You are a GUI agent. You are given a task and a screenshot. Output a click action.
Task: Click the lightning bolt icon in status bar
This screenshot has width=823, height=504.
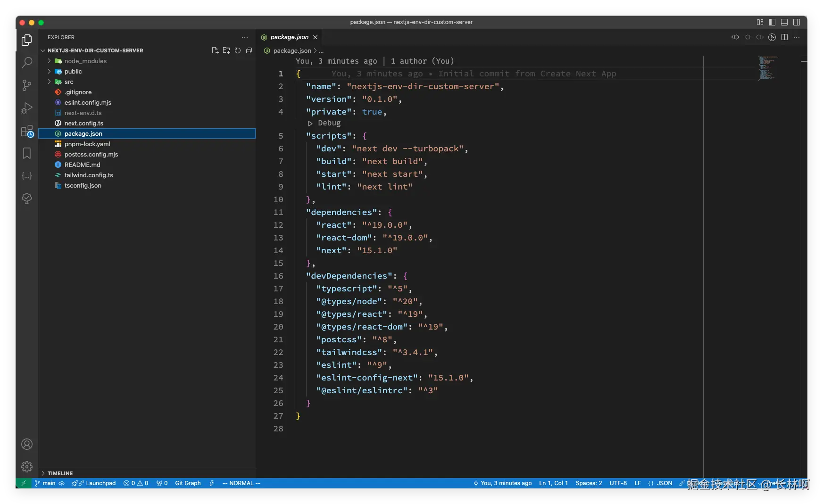(x=212, y=483)
